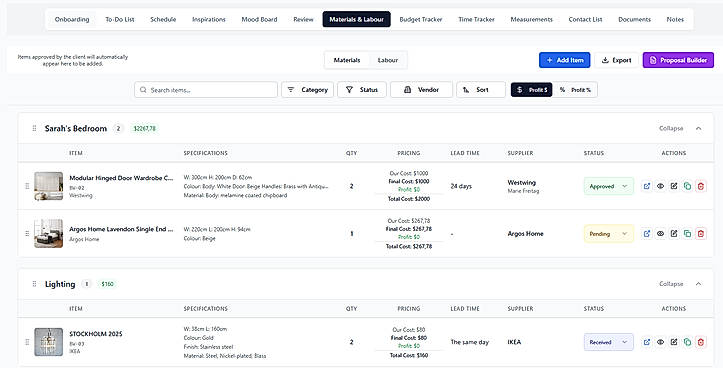Click the drag handle of Argos Home row
Viewport: 723px width, 368px height.
point(27,234)
